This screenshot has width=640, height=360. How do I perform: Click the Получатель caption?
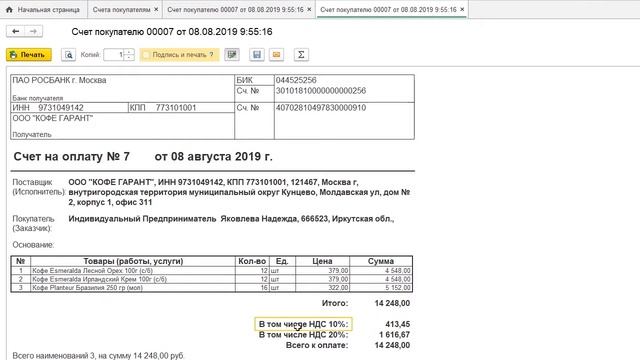point(32,135)
